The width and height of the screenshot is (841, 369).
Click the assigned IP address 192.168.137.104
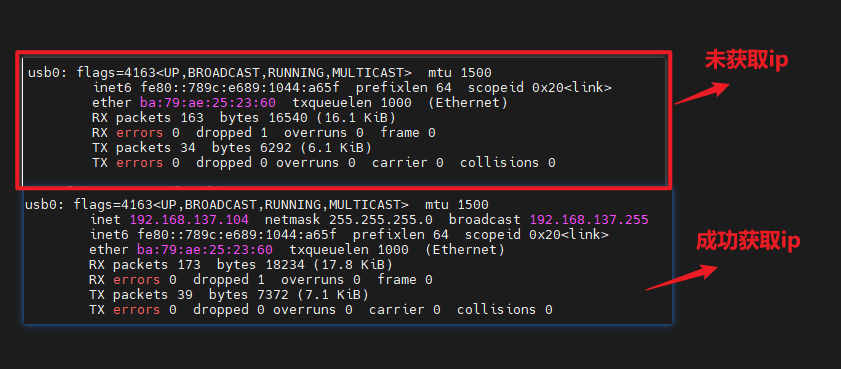(x=189, y=220)
